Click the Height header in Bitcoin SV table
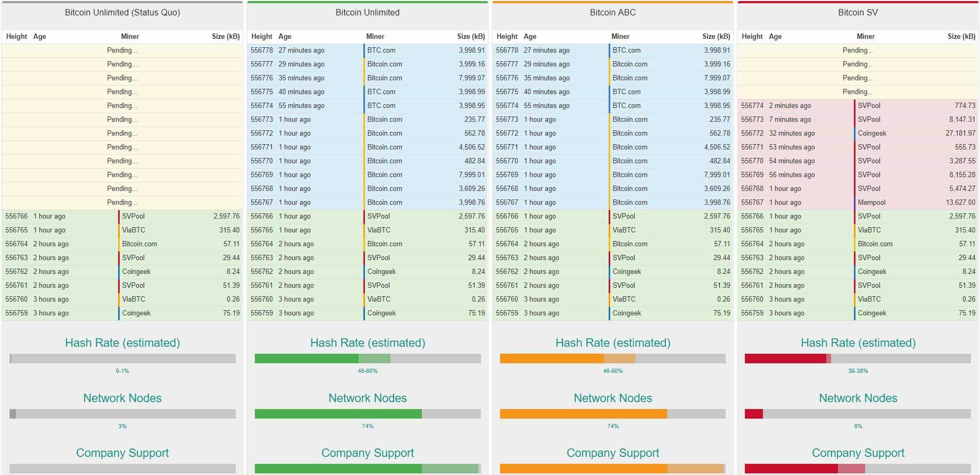This screenshot has width=980, height=475. [752, 36]
